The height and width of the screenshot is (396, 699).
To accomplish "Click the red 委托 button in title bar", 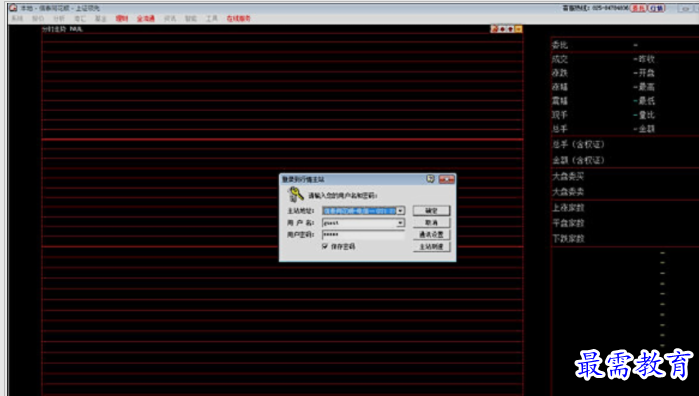I will tap(638, 8).
